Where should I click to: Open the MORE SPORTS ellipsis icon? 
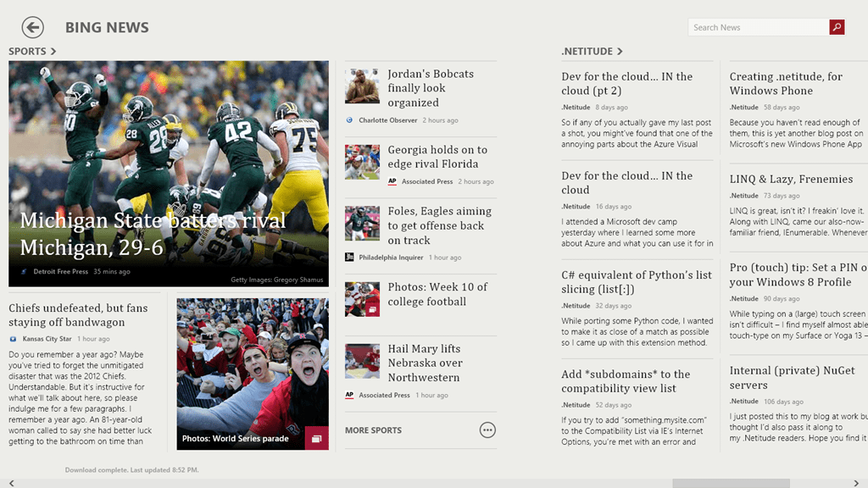(487, 430)
